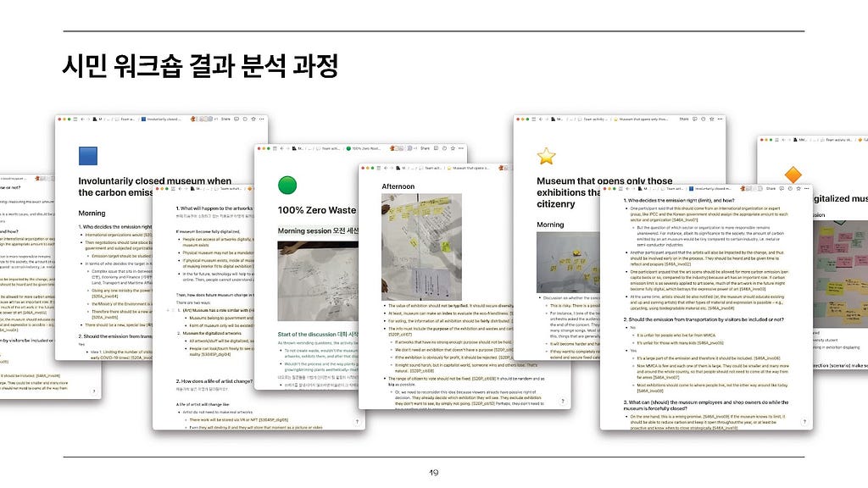Toggle sidebar in Afternoon window

pyautogui.click(x=379, y=168)
